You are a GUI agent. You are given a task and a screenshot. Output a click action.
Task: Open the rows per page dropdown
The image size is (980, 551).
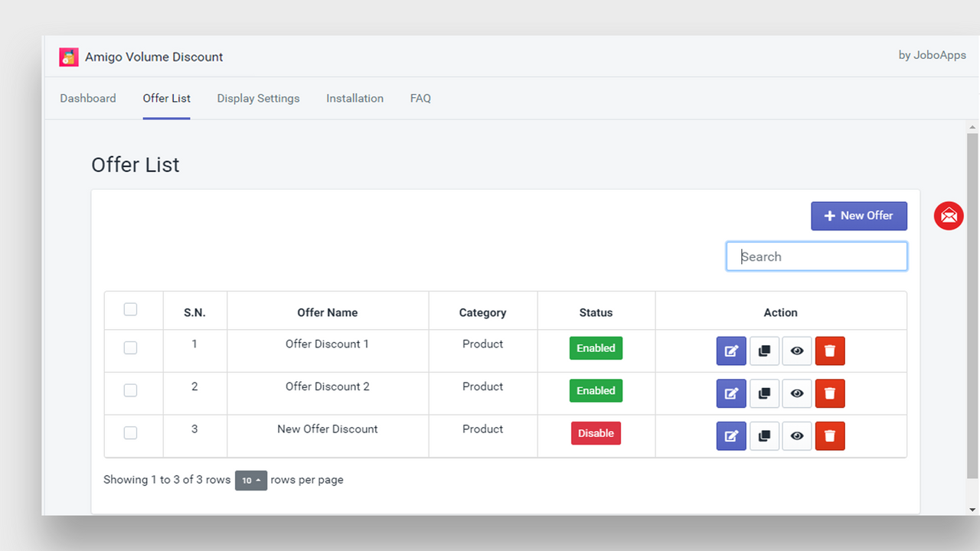[250, 481]
